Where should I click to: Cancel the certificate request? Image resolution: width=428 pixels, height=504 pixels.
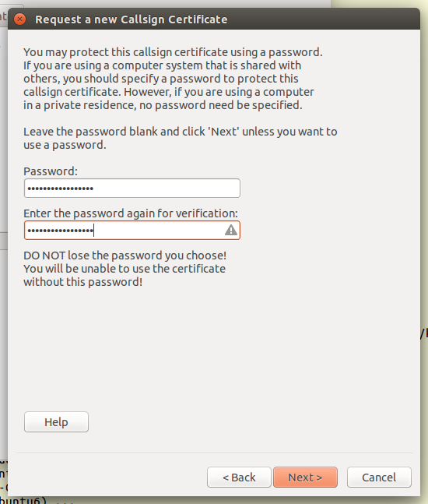[379, 477]
